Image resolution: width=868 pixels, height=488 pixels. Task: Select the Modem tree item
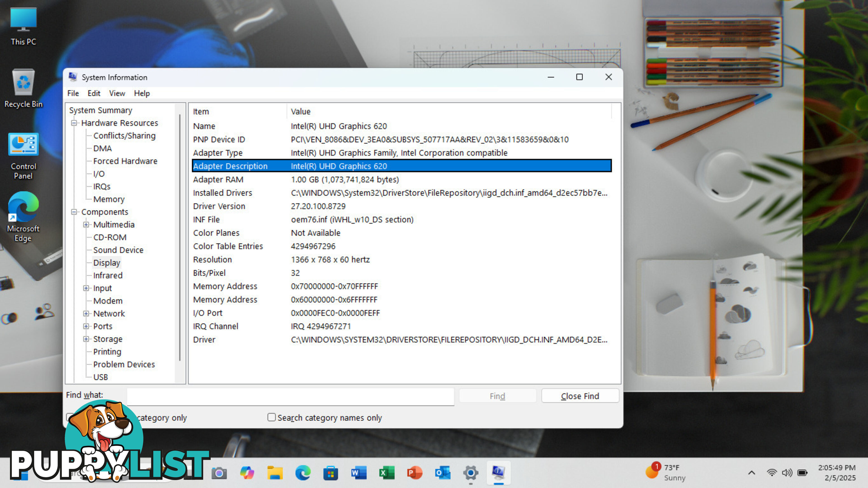point(108,301)
